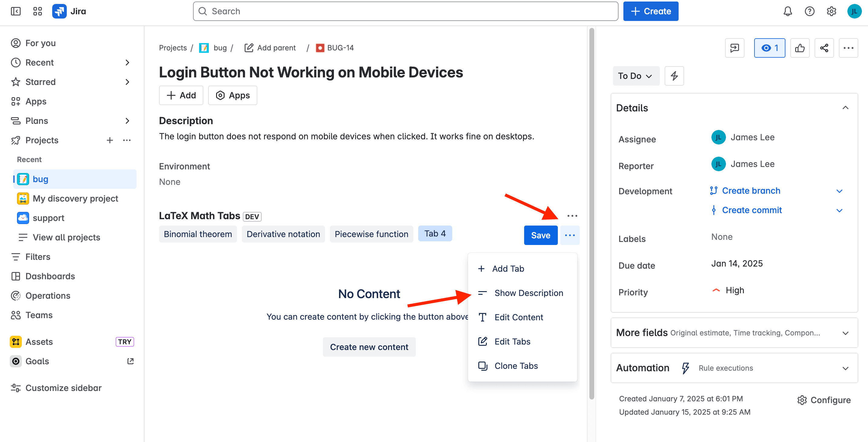
Task: Select Add Tab from the menu
Action: 522,269
